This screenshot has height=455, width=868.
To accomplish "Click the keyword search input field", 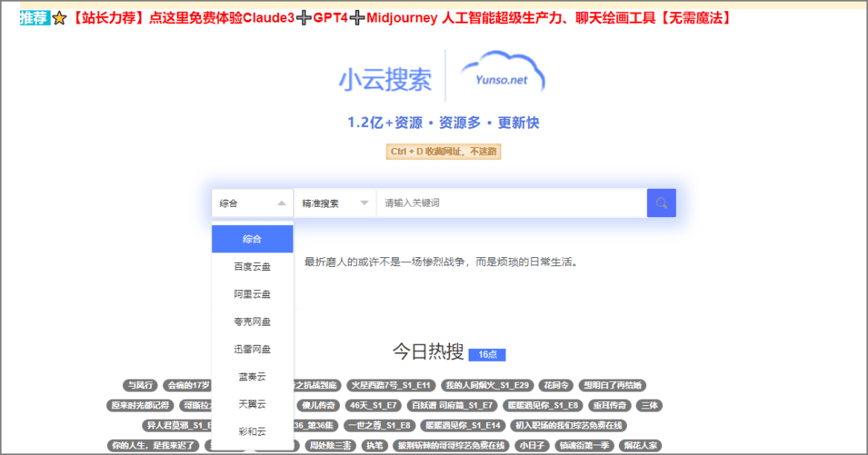I will coord(511,203).
